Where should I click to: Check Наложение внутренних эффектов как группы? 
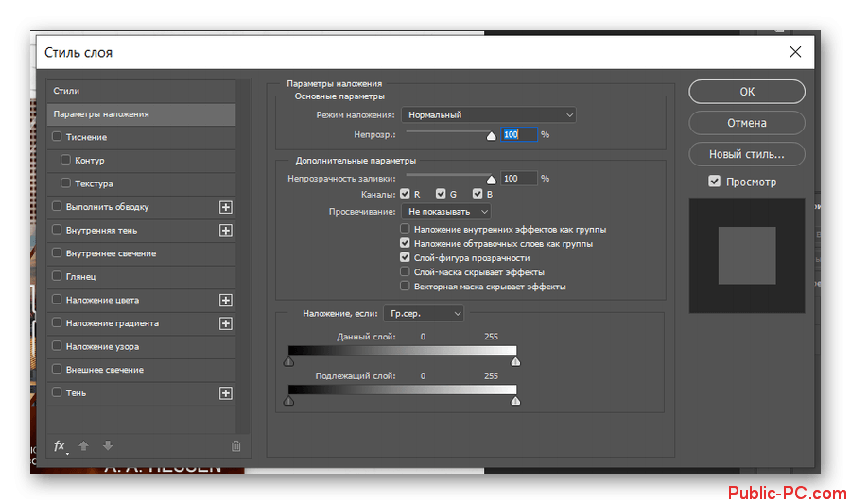pos(405,229)
